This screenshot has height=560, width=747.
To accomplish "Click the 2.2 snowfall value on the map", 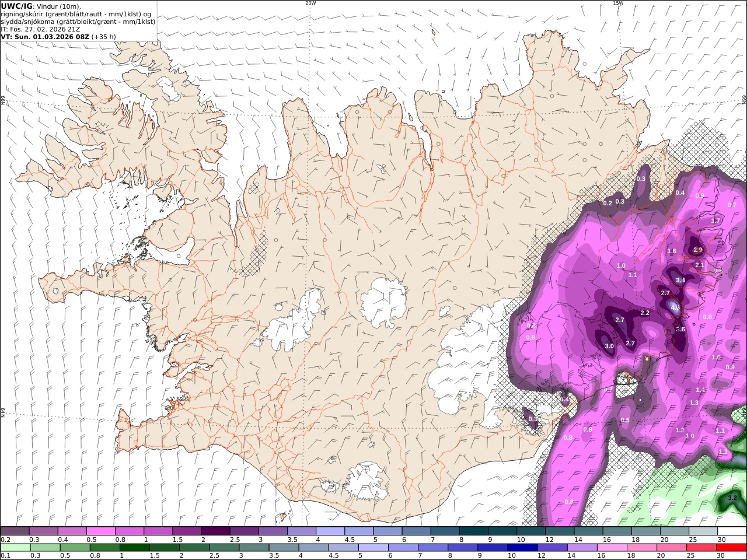I will (645, 313).
